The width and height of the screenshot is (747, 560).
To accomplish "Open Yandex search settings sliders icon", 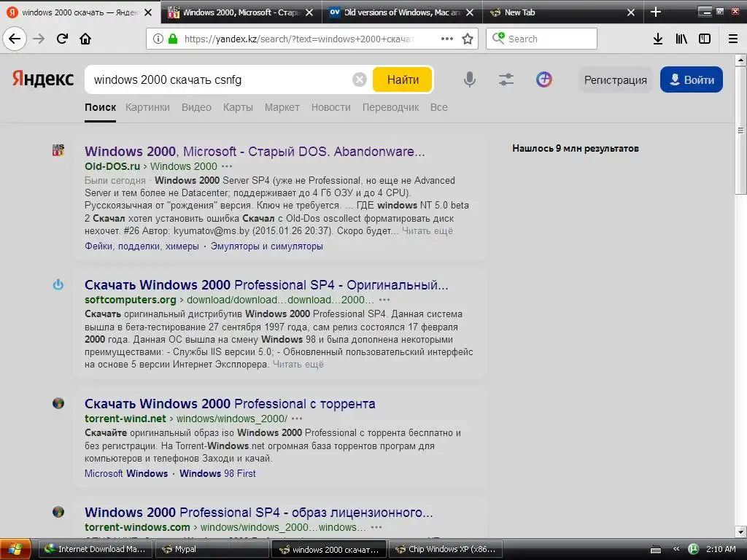I will pos(506,79).
